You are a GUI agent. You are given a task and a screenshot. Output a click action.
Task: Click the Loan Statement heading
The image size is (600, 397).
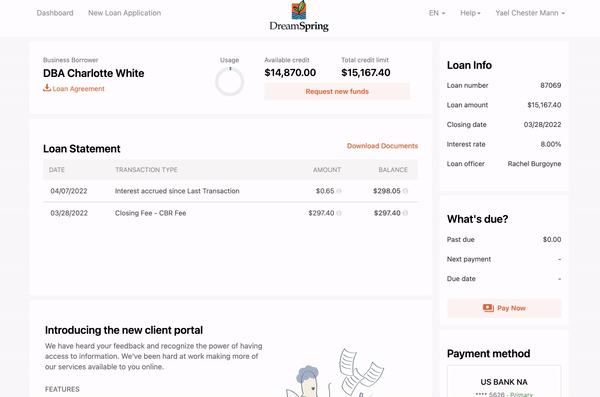point(82,149)
